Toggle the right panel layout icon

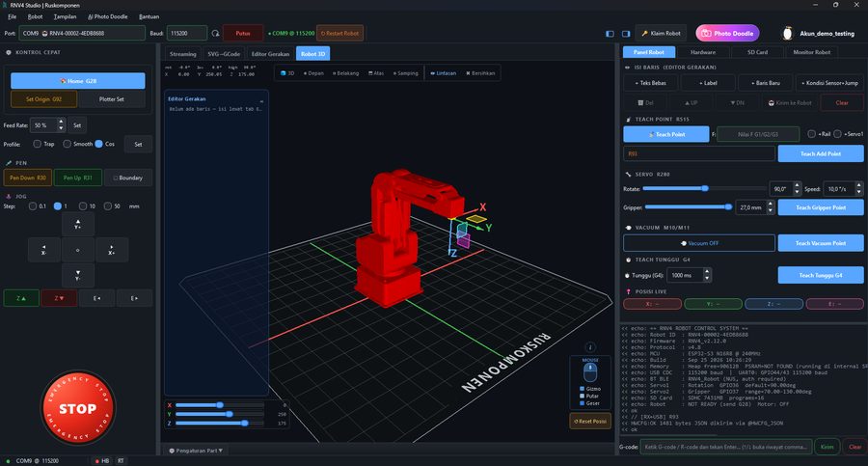point(626,33)
